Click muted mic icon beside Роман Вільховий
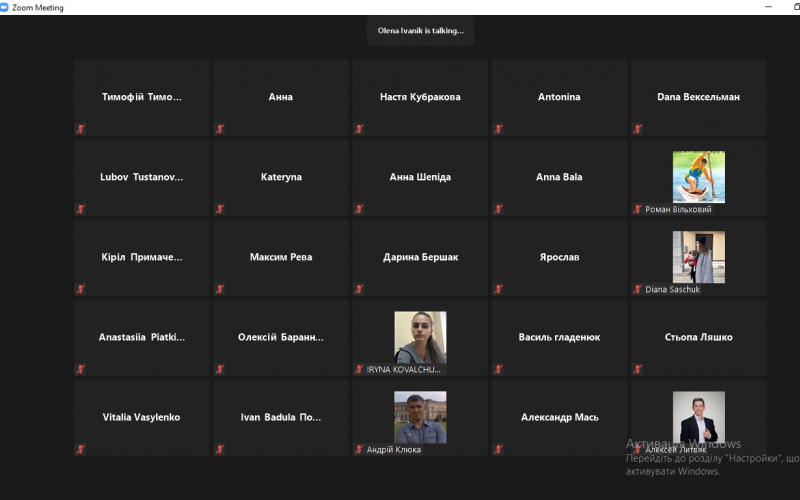 (x=638, y=209)
